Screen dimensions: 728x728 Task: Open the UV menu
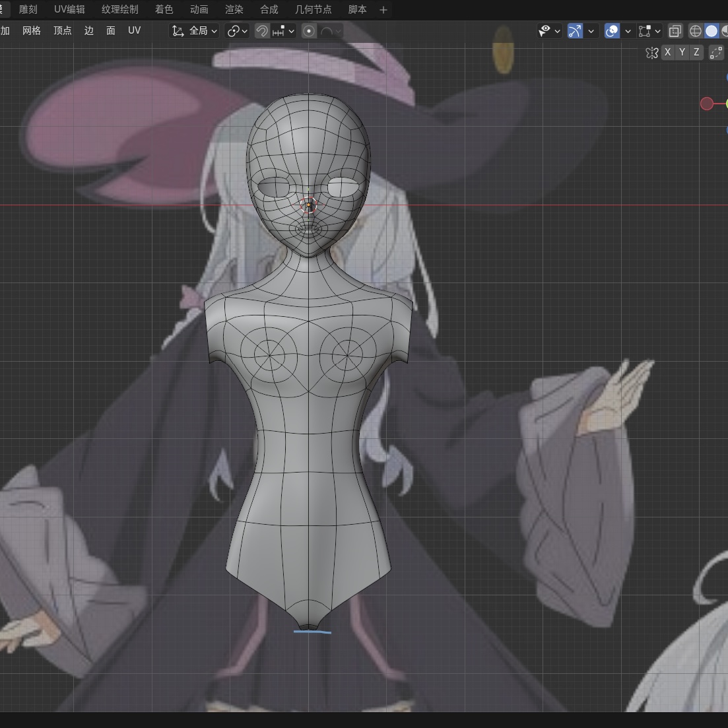(x=134, y=30)
